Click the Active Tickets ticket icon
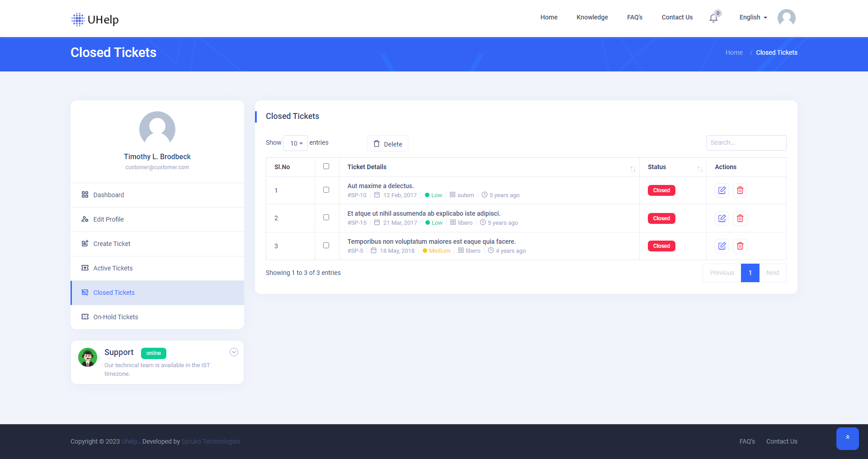This screenshot has width=868, height=459. point(85,268)
